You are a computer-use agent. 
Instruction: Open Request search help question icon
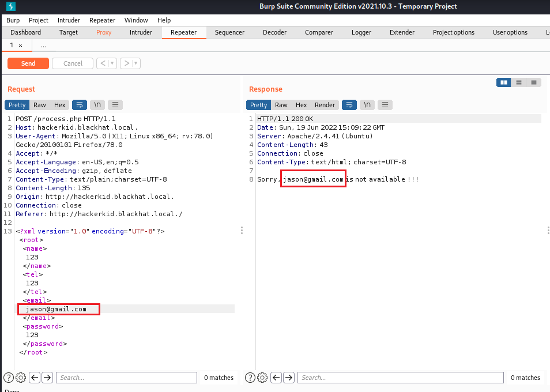point(9,378)
